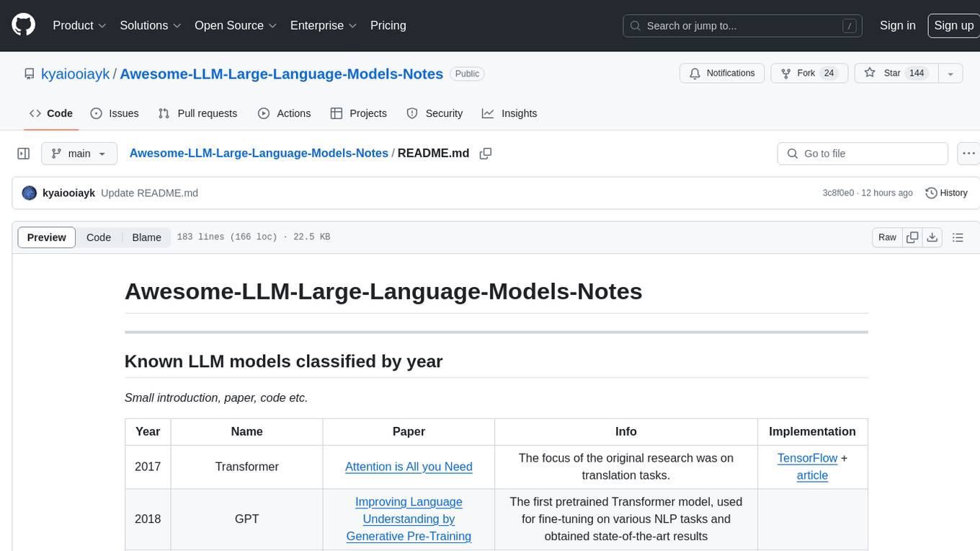980x551 pixels.
Task: Open the more file actions ellipsis
Action: (968, 154)
